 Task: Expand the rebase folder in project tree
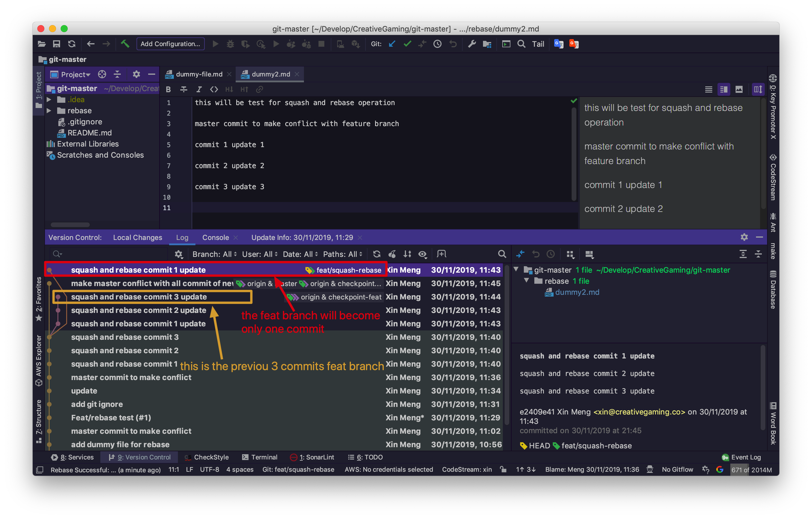(x=49, y=111)
